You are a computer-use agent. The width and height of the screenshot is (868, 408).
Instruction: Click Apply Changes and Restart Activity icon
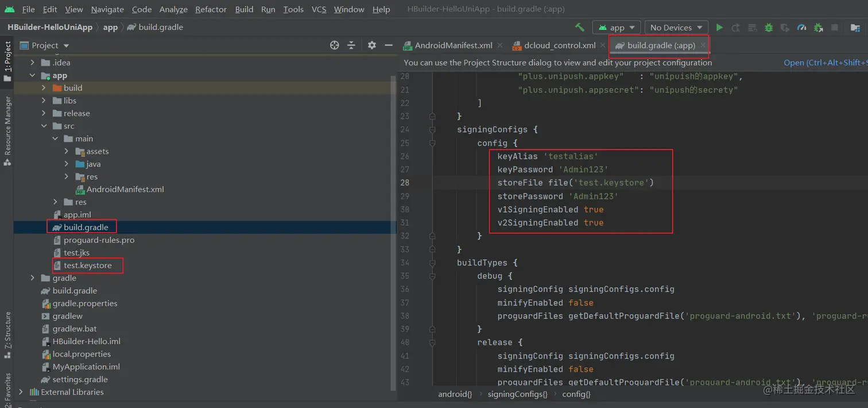click(x=735, y=27)
